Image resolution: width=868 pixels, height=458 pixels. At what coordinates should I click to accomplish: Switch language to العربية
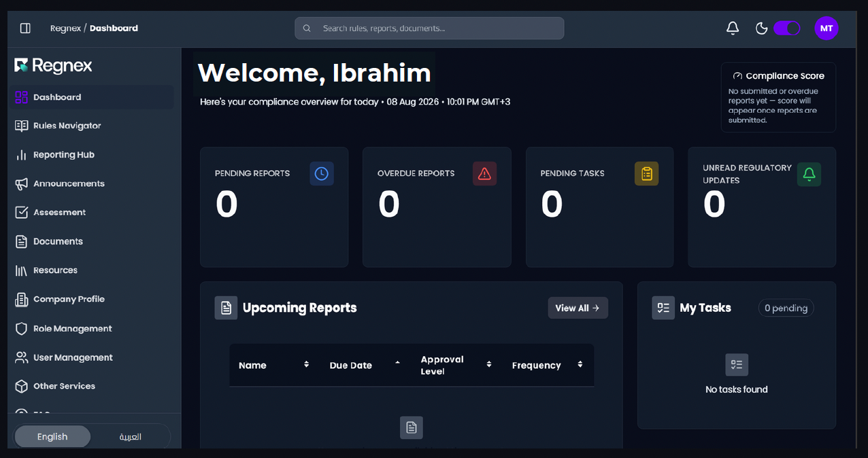pyautogui.click(x=131, y=437)
